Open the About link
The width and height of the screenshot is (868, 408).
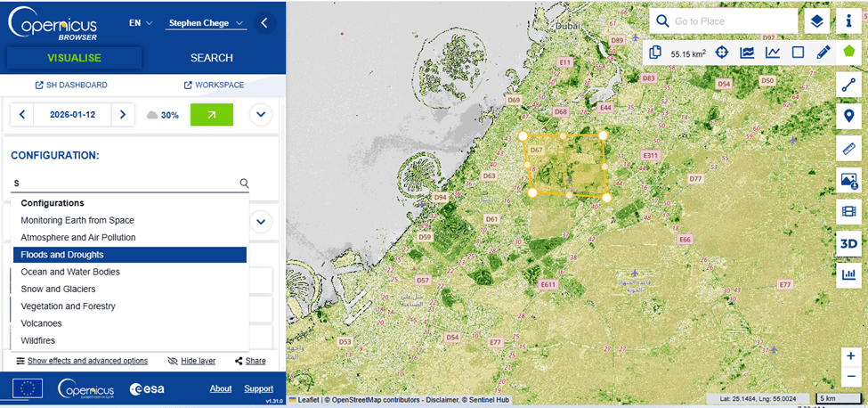(221, 388)
